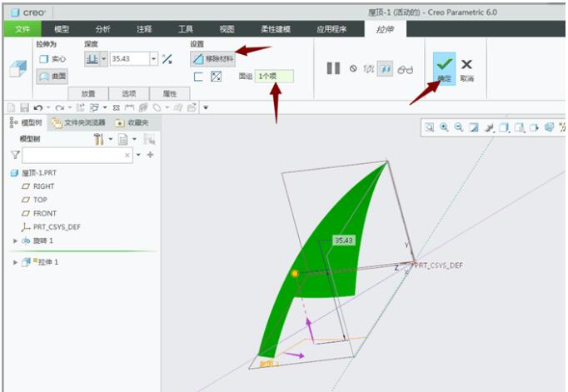This screenshot has height=392, width=568.
Task: Open the 属性 properties panel
Action: (x=170, y=94)
